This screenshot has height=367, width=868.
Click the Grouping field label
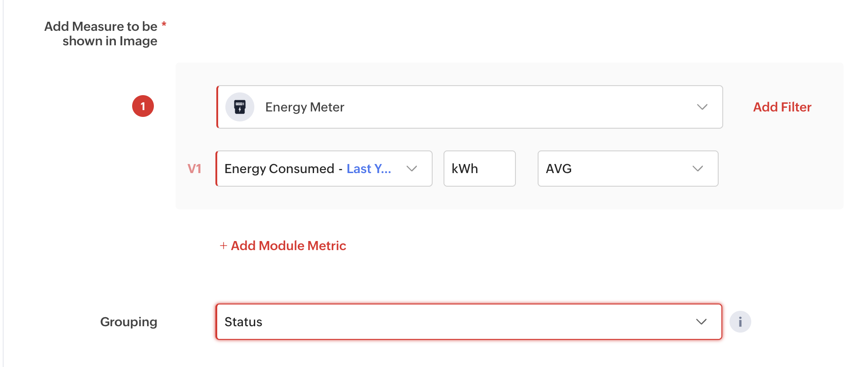129,322
